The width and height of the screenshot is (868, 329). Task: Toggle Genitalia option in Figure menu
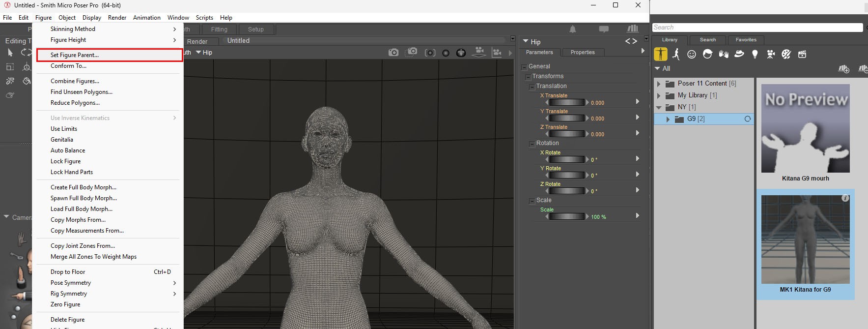click(x=62, y=140)
